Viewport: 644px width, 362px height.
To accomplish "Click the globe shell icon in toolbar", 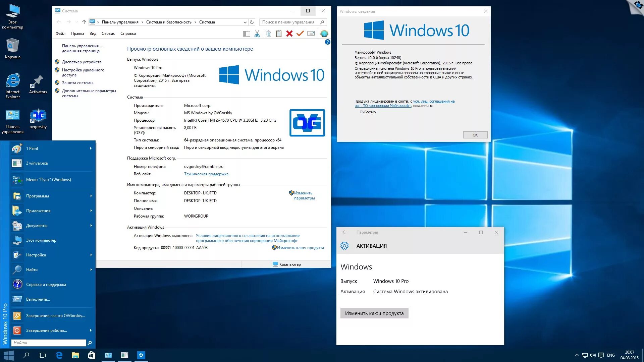I will coord(324,34).
